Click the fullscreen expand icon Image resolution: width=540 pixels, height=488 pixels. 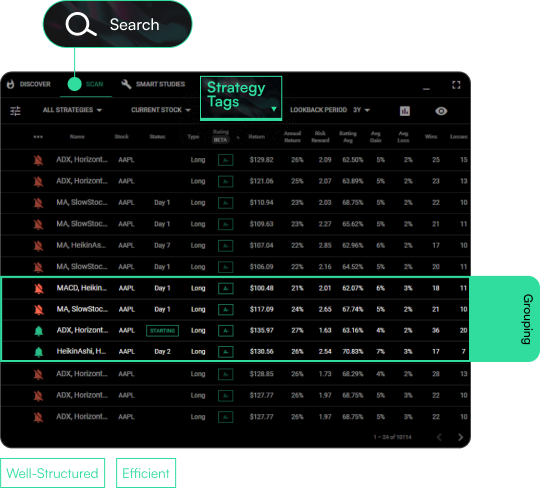click(x=456, y=85)
